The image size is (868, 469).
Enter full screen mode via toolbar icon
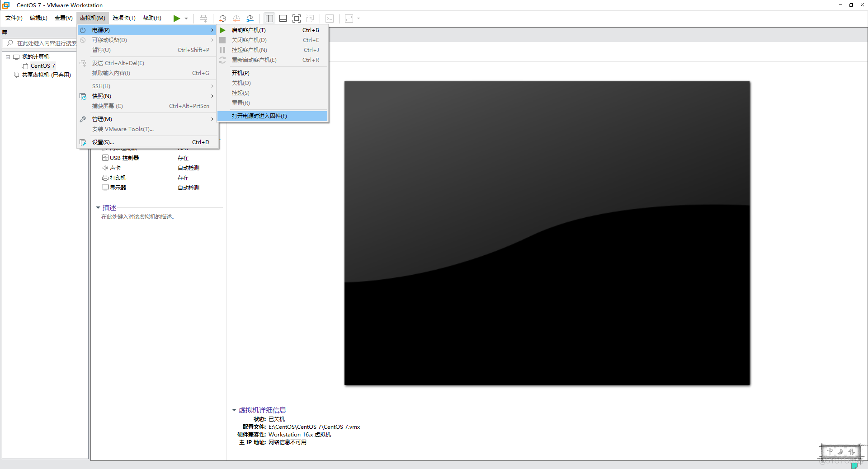(297, 19)
